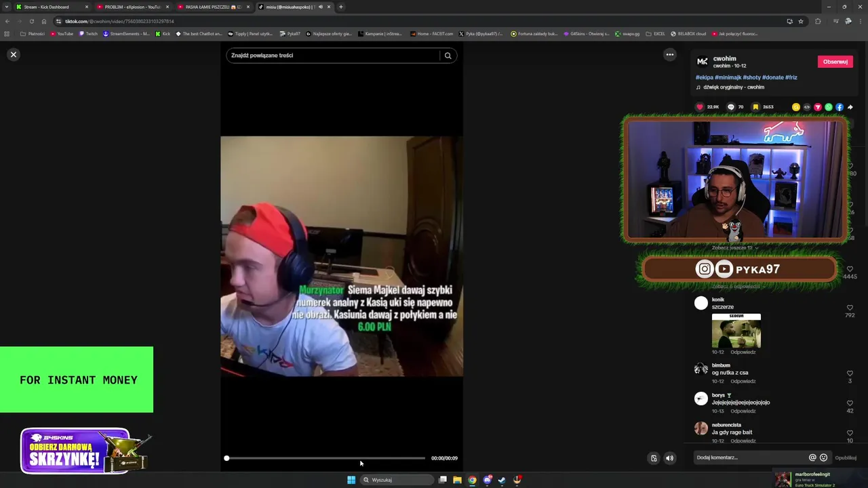
Task: Open neburencista's commenter avatar
Action: [x=701, y=428]
